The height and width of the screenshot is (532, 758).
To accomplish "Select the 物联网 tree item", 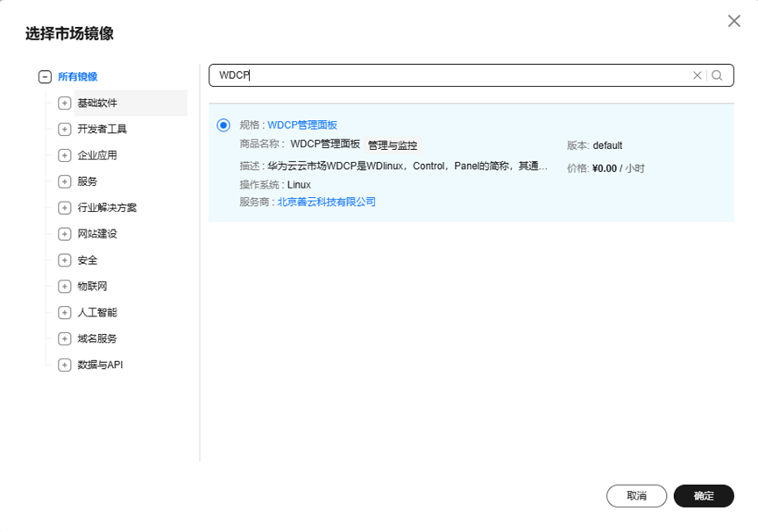I will 92,287.
